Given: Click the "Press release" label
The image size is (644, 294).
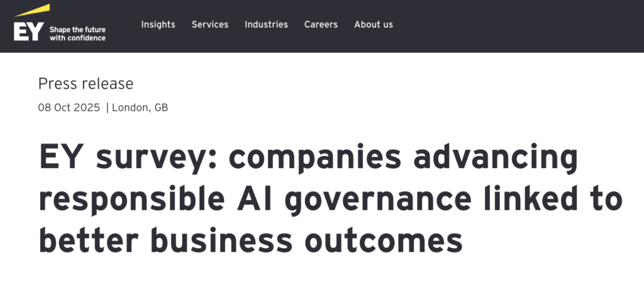Looking at the screenshot, I should (86, 83).
